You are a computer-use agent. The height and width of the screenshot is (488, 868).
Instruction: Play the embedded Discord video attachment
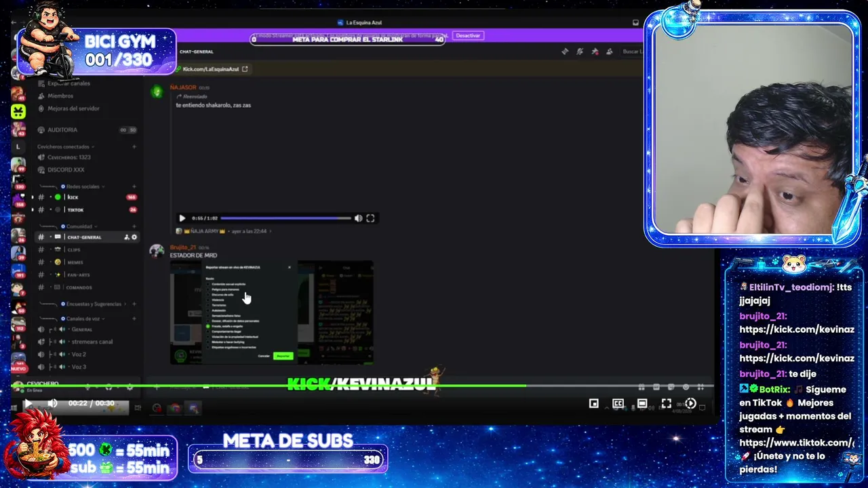(182, 218)
